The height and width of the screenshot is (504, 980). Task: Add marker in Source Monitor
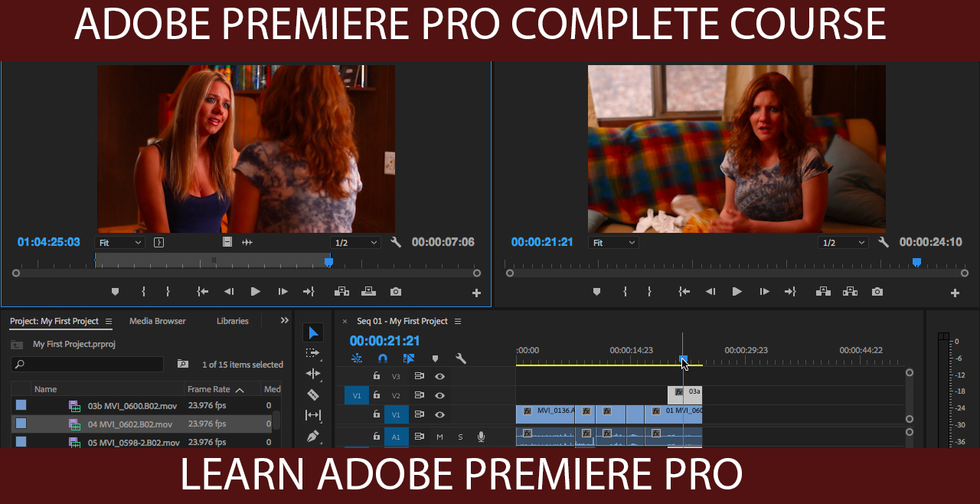116,292
